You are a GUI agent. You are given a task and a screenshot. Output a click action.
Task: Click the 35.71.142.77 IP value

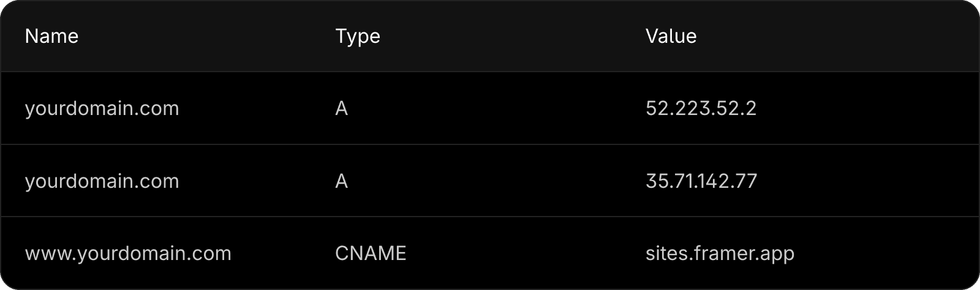click(x=701, y=181)
